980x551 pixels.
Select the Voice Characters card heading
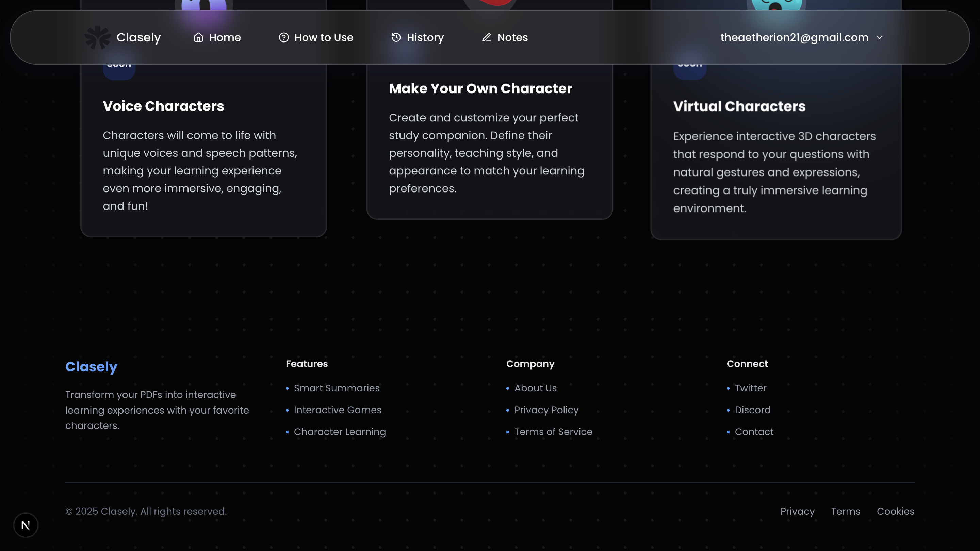[163, 106]
